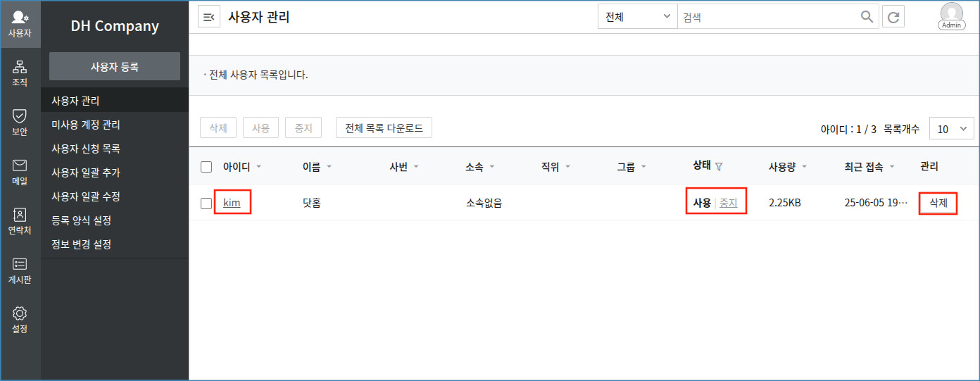This screenshot has height=381, width=980.
Task: Open the 상태 column filter icon
Action: pos(719,167)
